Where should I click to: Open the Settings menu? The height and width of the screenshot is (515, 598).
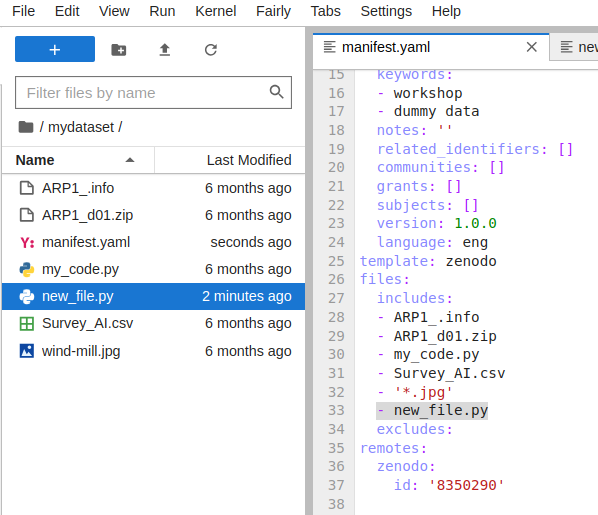386,11
